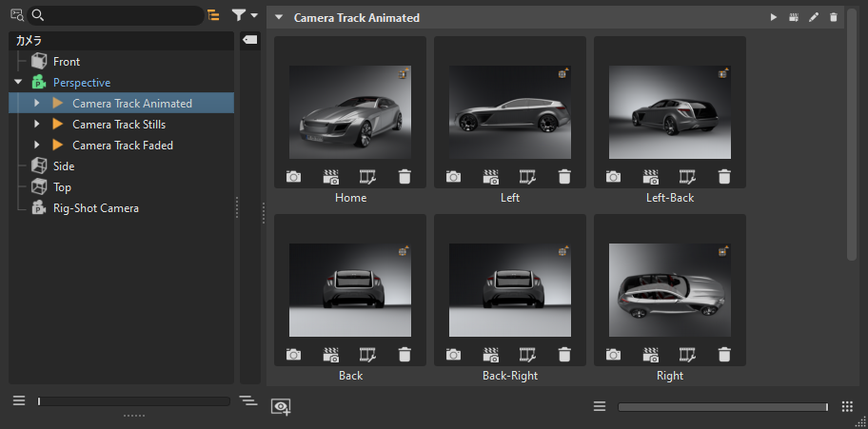
Task: Select Camera Track Faded in the tree
Action: click(x=122, y=146)
